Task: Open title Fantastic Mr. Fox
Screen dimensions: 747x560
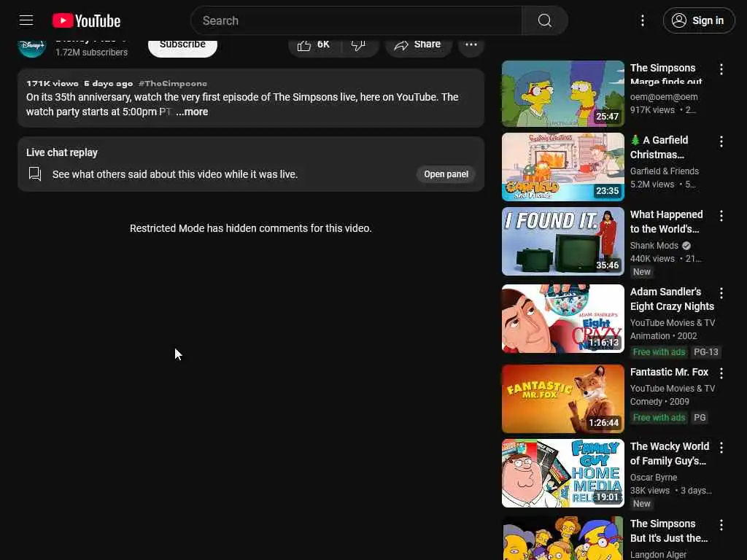Action: [669, 372]
